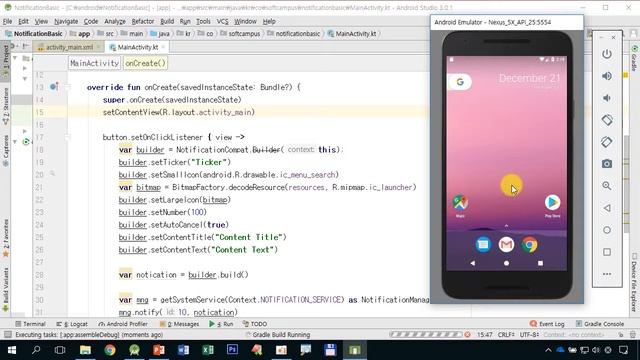Open app drawer arrow on emulator
The width and height of the screenshot is (640, 360).
pyautogui.click(x=506, y=226)
